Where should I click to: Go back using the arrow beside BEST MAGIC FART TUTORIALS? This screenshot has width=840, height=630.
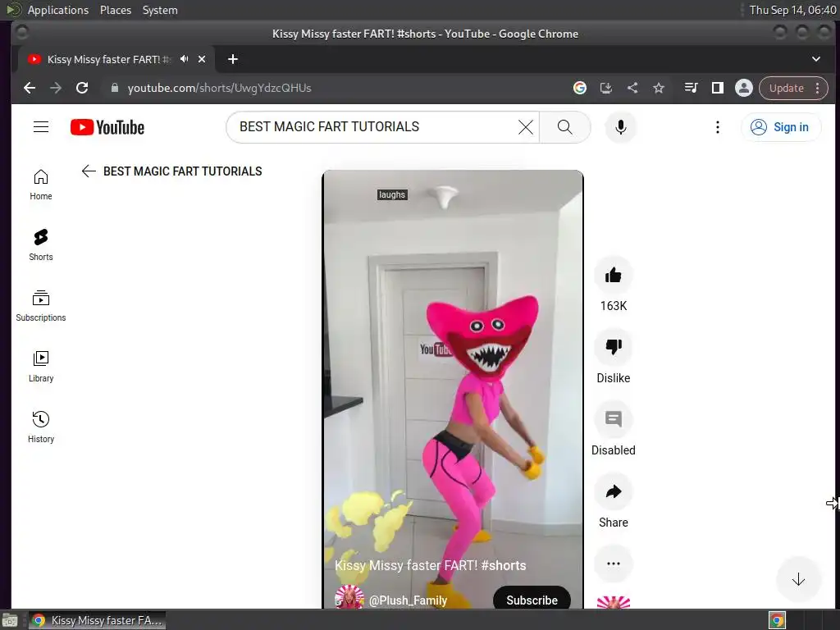coord(89,171)
